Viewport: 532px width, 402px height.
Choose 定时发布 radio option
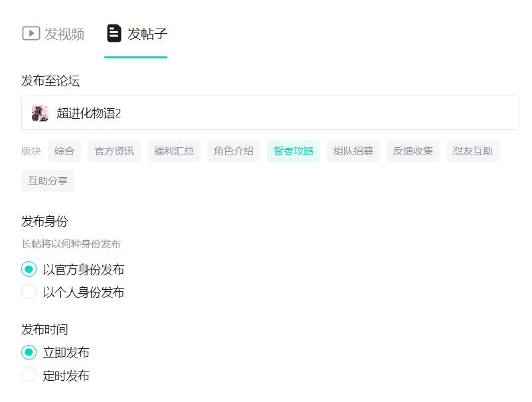pos(29,375)
